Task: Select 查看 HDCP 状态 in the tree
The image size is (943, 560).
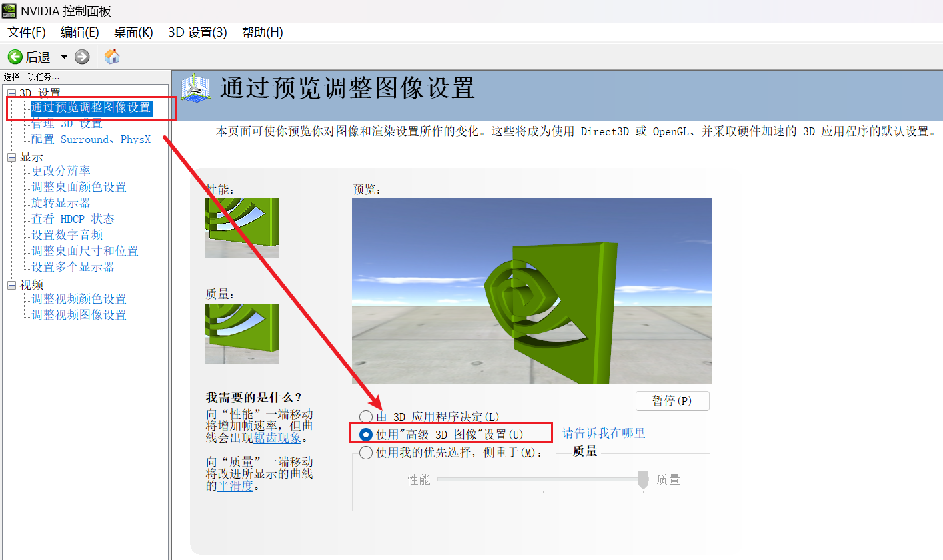Action: (73, 219)
